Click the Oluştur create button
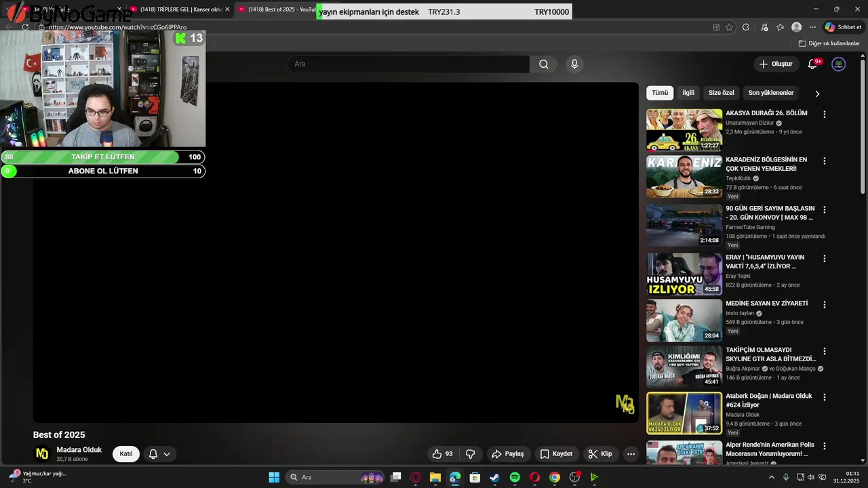This screenshot has height=488, width=868. click(x=776, y=64)
